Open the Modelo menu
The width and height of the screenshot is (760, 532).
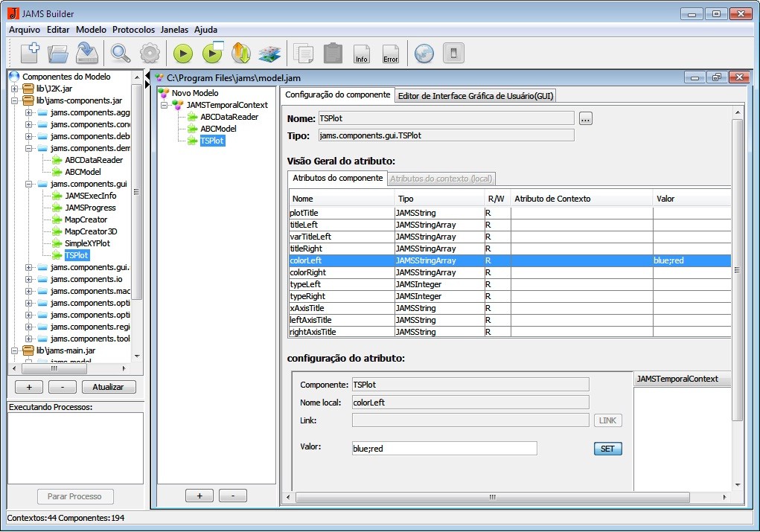[91, 30]
